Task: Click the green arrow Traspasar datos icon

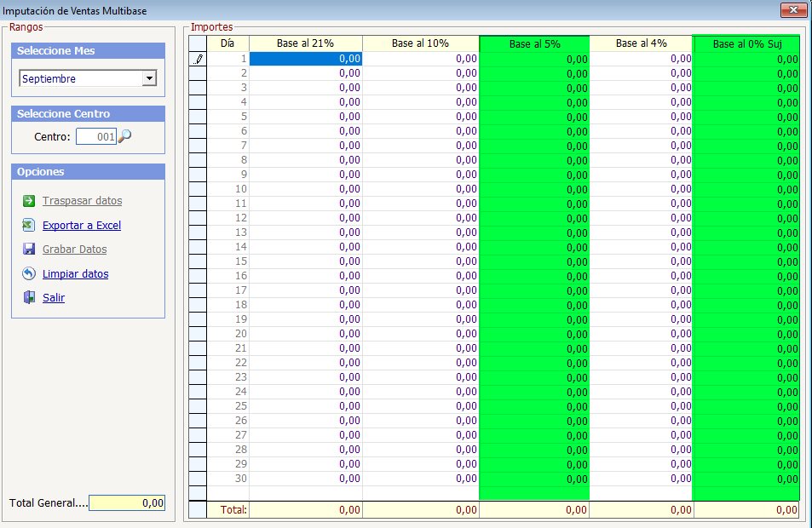Action: 28,201
